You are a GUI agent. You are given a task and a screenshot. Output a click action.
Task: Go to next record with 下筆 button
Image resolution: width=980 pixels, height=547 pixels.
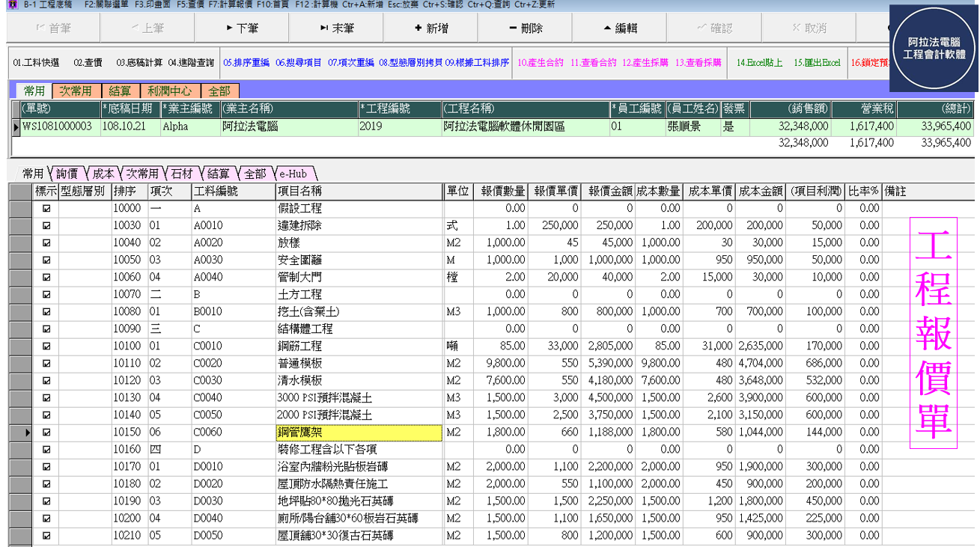pyautogui.click(x=241, y=28)
